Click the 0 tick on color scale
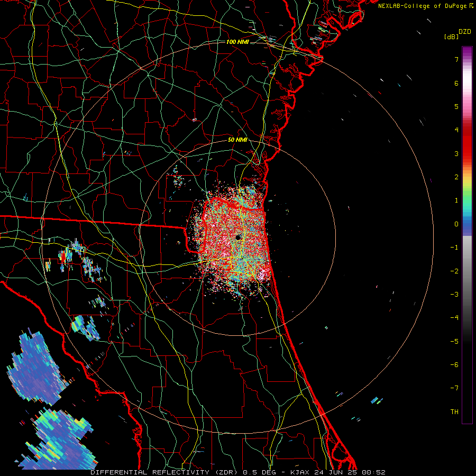The width and height of the screenshot is (476, 476). [456, 224]
